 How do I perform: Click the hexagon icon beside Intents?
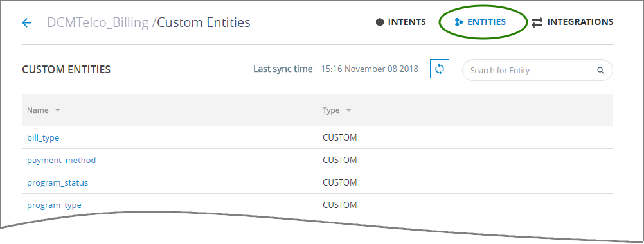380,22
